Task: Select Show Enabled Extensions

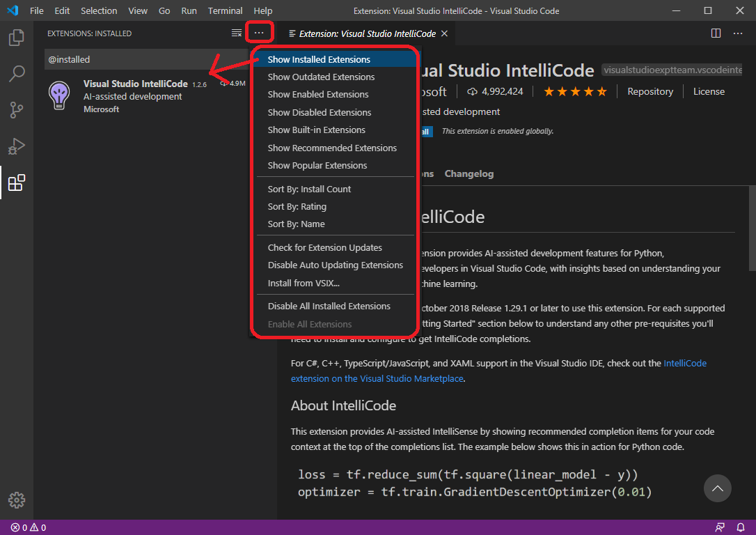Action: click(x=335, y=95)
